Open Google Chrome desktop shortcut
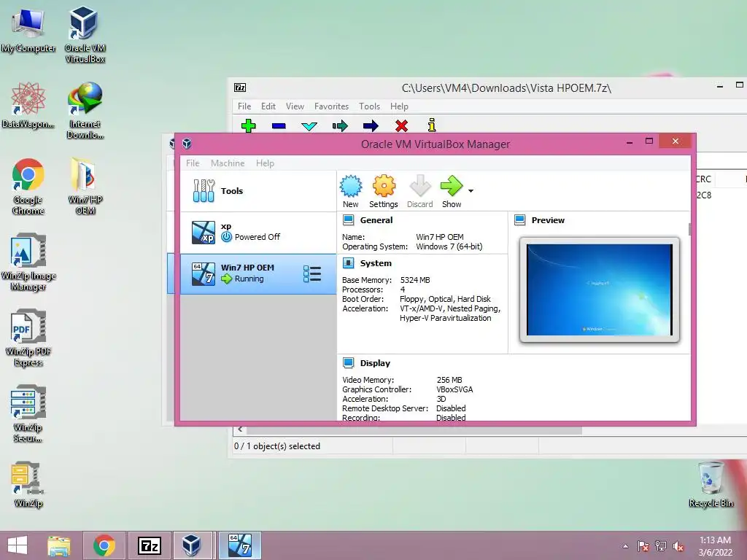Screen dimensions: 747x560 (x=28, y=187)
